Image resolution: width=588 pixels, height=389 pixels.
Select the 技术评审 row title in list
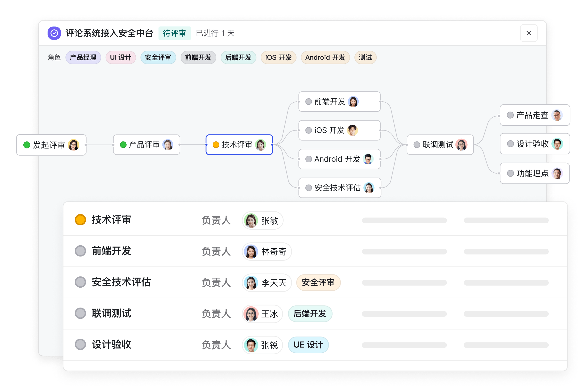pyautogui.click(x=111, y=220)
